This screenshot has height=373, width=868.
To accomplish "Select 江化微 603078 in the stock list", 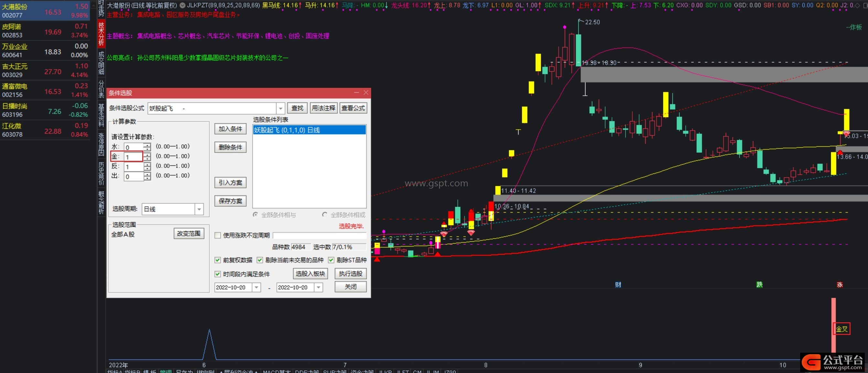I will point(45,130).
